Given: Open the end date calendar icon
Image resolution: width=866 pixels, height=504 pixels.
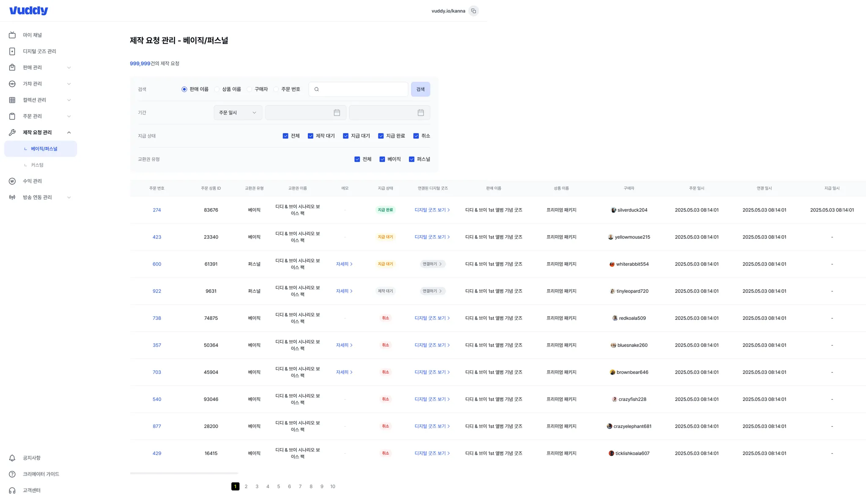Looking at the screenshot, I should pos(421,113).
